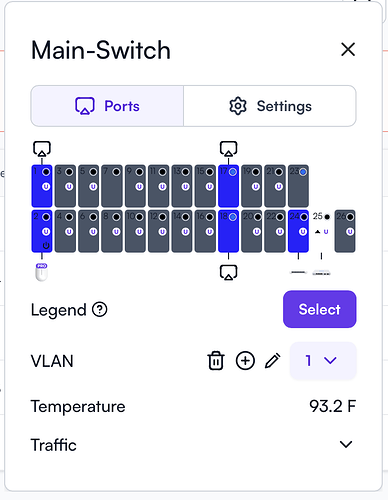Click the PRO access point below port 2

click(x=42, y=272)
